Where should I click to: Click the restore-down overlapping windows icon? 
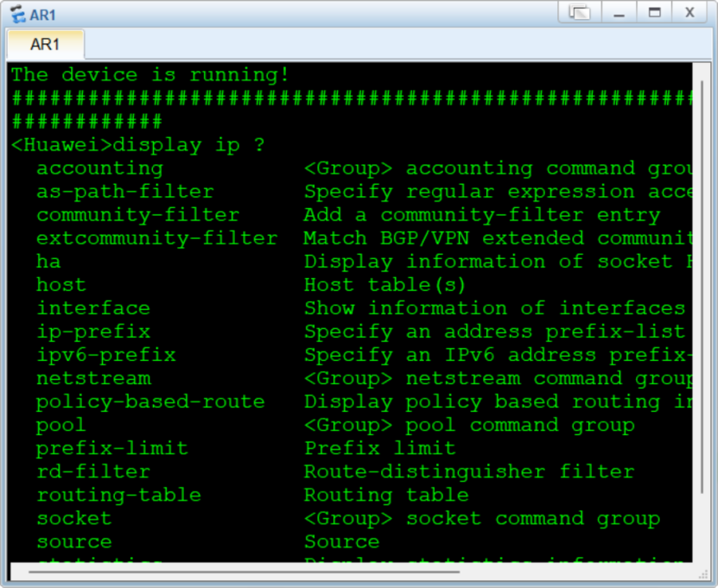pyautogui.click(x=580, y=12)
